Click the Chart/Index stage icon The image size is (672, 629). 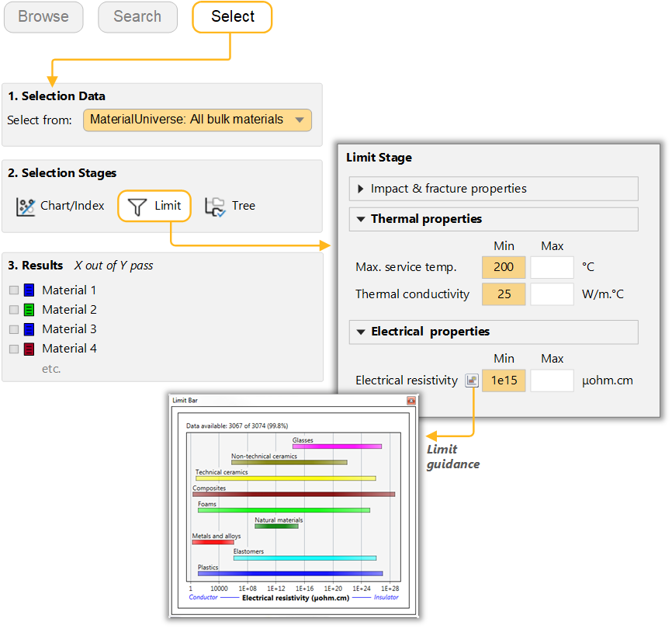26,207
